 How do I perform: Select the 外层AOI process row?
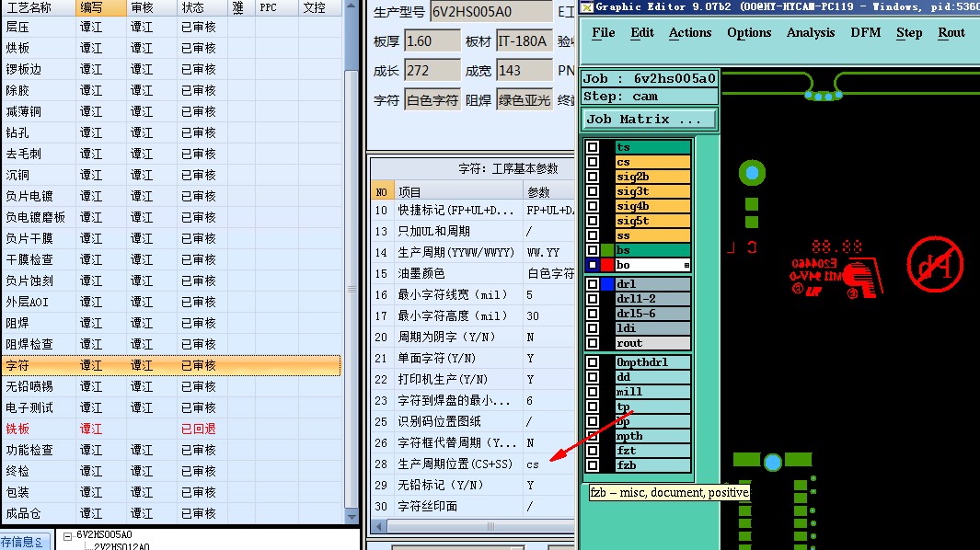tap(170, 303)
